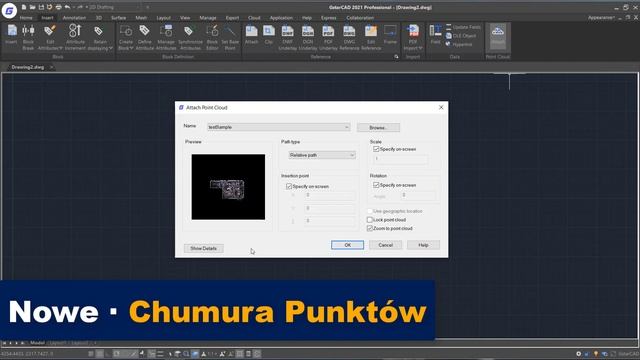Click the Save icon in quick access toolbar
The width and height of the screenshot is (640, 360).
pos(41,7)
